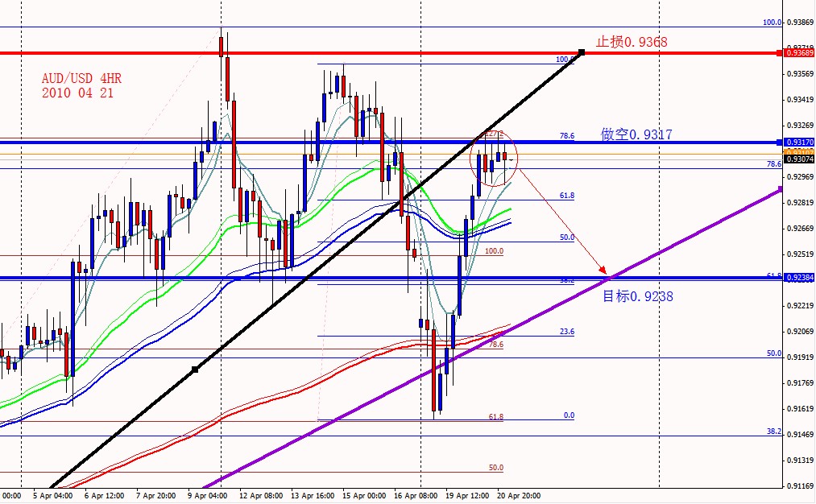Click the purple trendline end handle

(x=780, y=189)
